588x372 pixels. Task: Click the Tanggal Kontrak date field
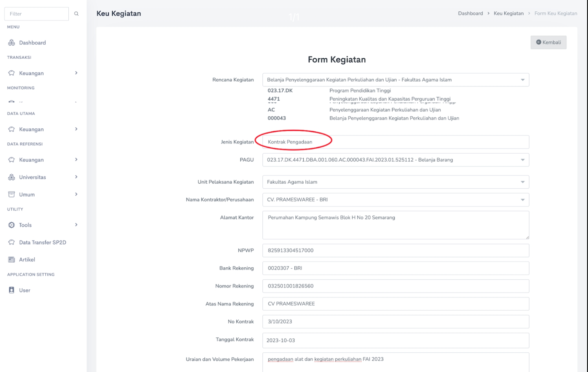395,340
